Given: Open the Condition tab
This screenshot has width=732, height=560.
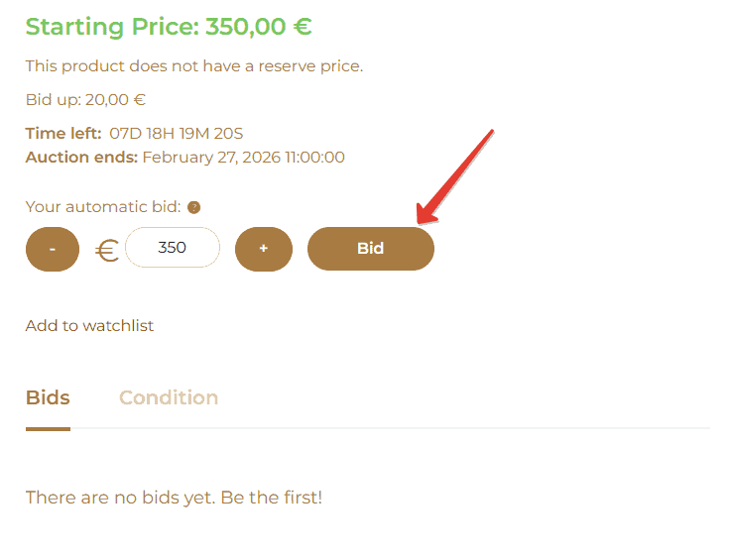Looking at the screenshot, I should [169, 397].
